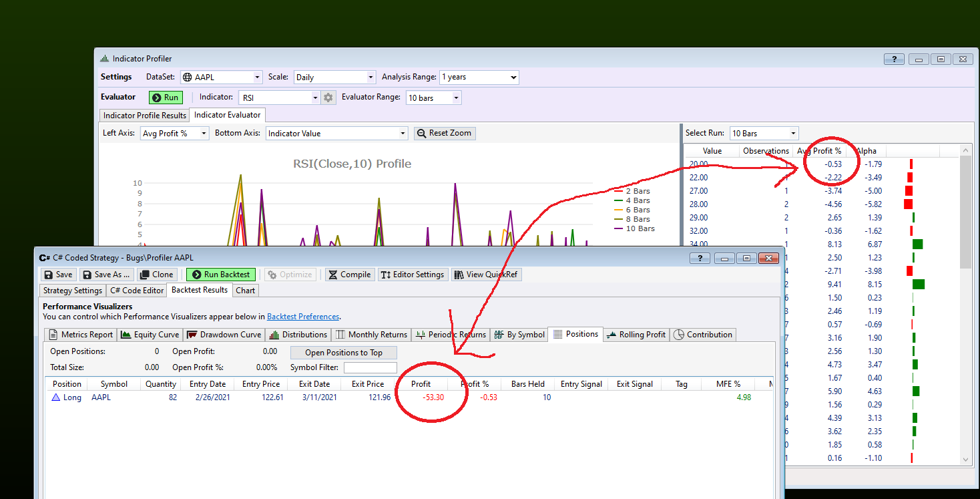980x499 pixels.
Task: Click the Run Backtest button
Action: point(220,274)
